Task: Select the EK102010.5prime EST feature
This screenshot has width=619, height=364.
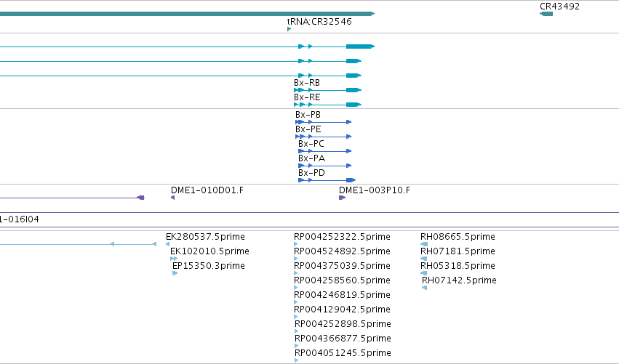Action: pos(174,259)
